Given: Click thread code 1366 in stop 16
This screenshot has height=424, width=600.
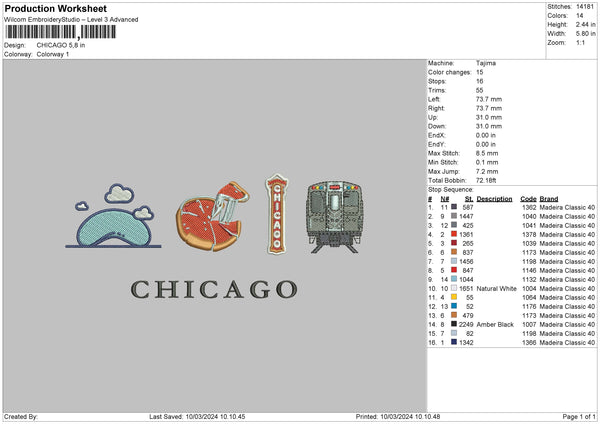Looking at the screenshot, I should click(x=529, y=342).
